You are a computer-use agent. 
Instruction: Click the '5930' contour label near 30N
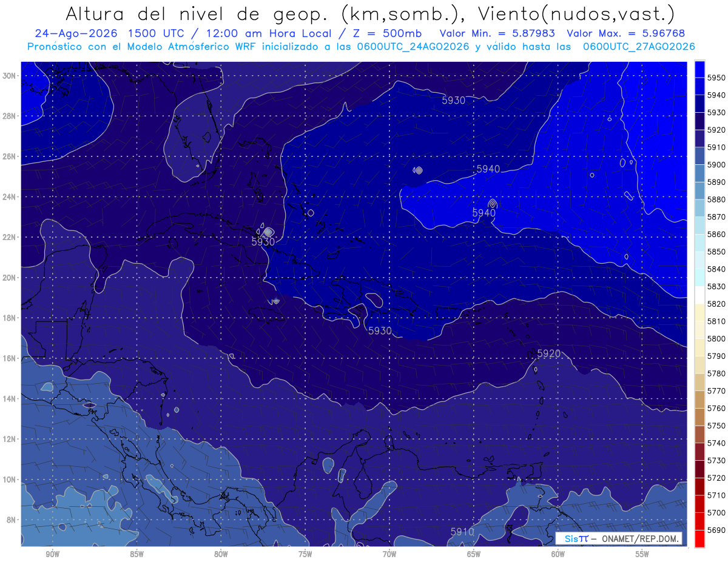[x=453, y=101]
